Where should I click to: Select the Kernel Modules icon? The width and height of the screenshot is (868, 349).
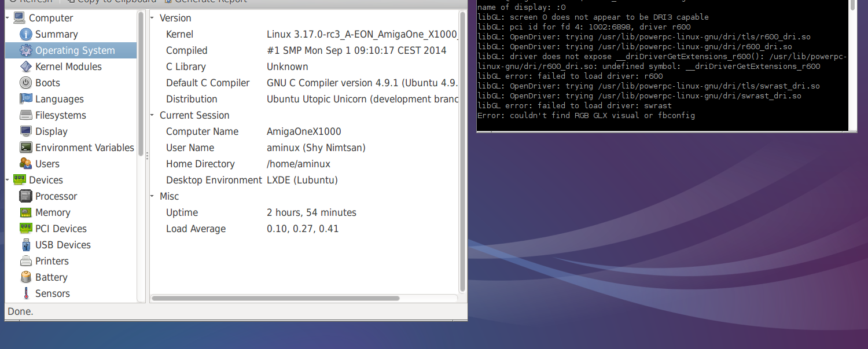pyautogui.click(x=25, y=67)
